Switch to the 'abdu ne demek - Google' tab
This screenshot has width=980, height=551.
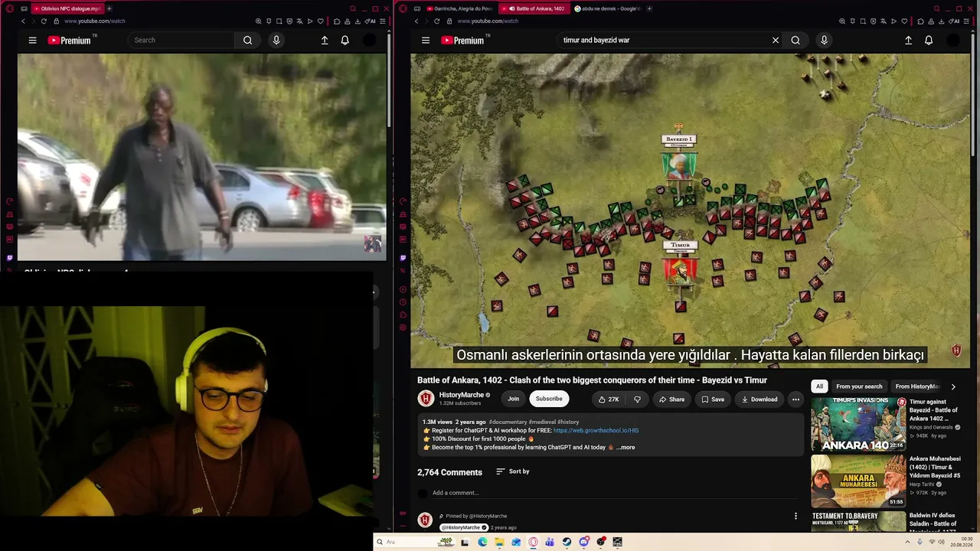[x=608, y=8]
